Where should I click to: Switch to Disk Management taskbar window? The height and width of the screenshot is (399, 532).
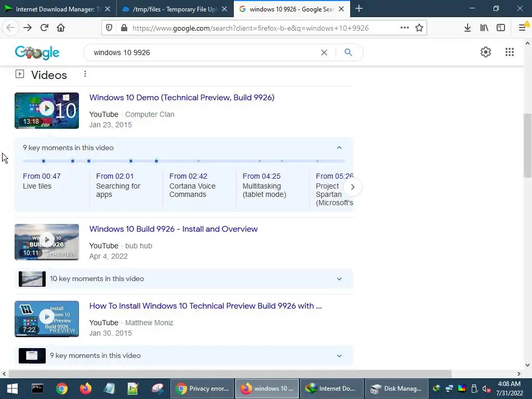click(396, 389)
